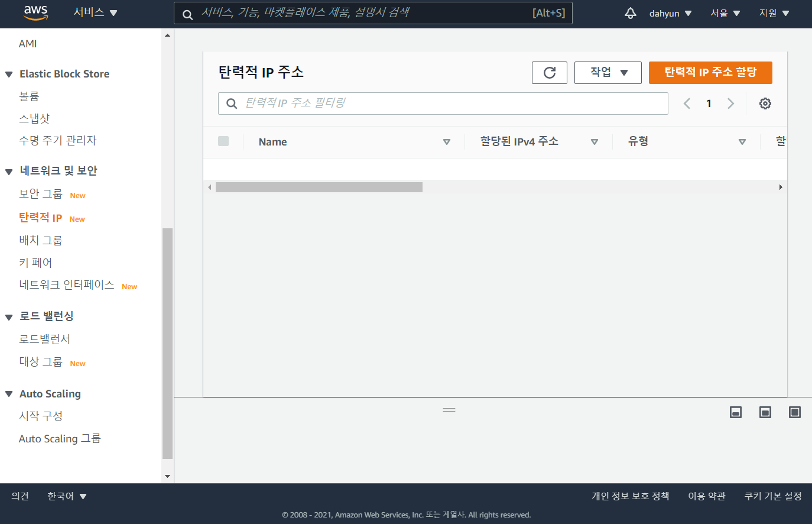Click the search magnifier in top bar
This screenshot has width=812, height=524.
click(187, 14)
